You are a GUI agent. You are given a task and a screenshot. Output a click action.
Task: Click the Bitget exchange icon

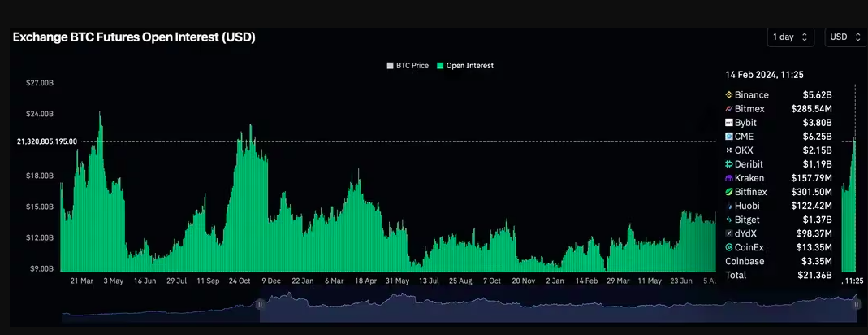(x=729, y=220)
